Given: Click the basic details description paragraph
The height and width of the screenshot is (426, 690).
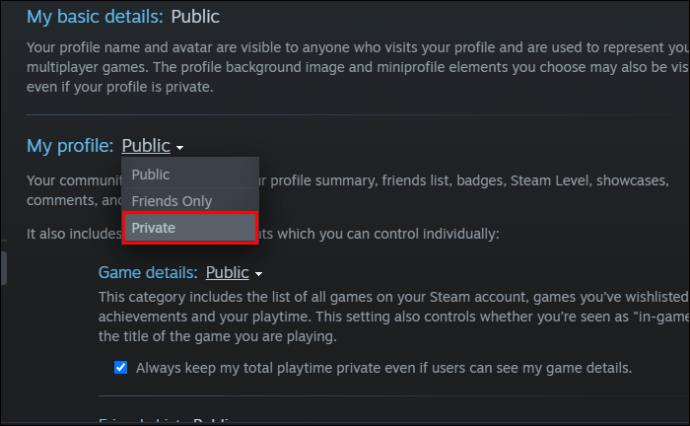Looking at the screenshot, I should pos(357,67).
